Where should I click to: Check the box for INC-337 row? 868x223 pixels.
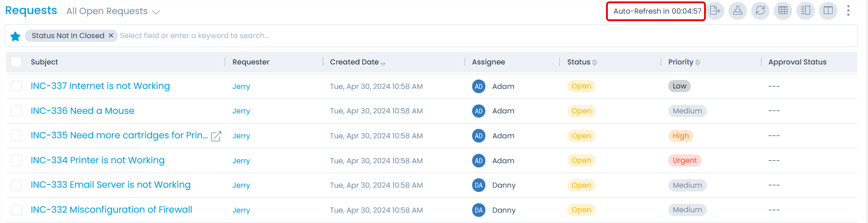coord(16,86)
